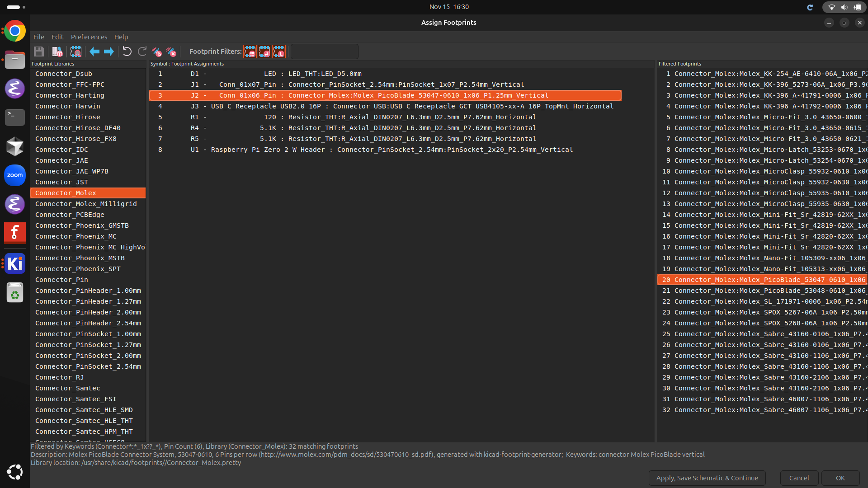This screenshot has width=868, height=488.
Task: Go to previous unassociated symbol arrow
Action: [x=94, y=52]
